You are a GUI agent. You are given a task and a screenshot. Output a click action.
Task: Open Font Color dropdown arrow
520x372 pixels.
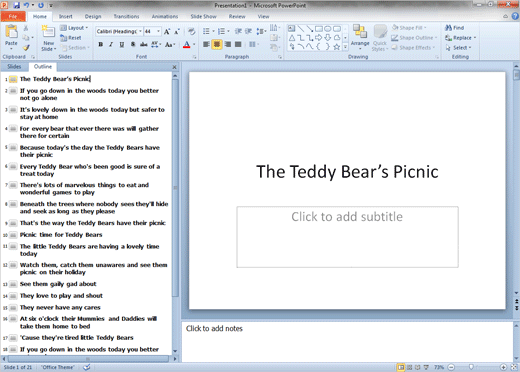point(194,45)
